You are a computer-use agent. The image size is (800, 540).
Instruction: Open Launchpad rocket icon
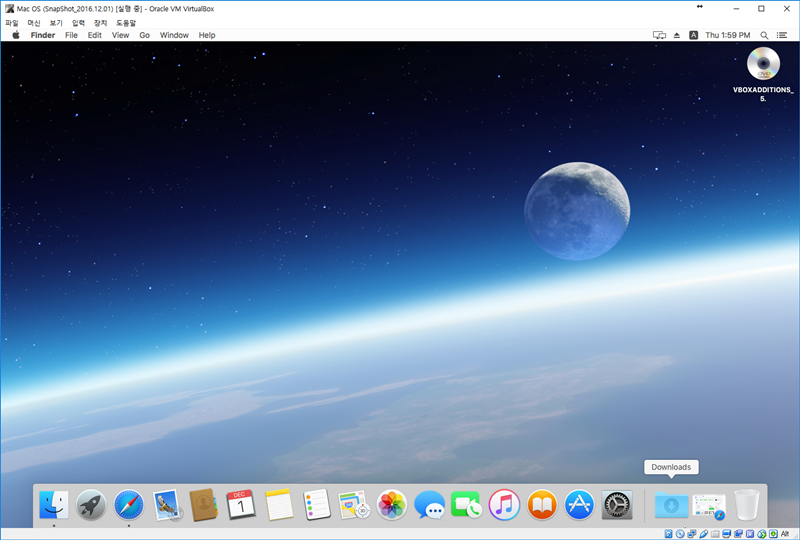click(91, 505)
